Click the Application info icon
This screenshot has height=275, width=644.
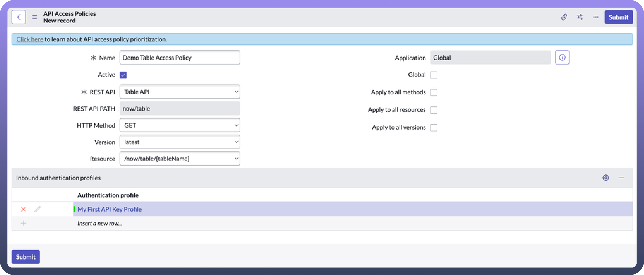coord(562,57)
